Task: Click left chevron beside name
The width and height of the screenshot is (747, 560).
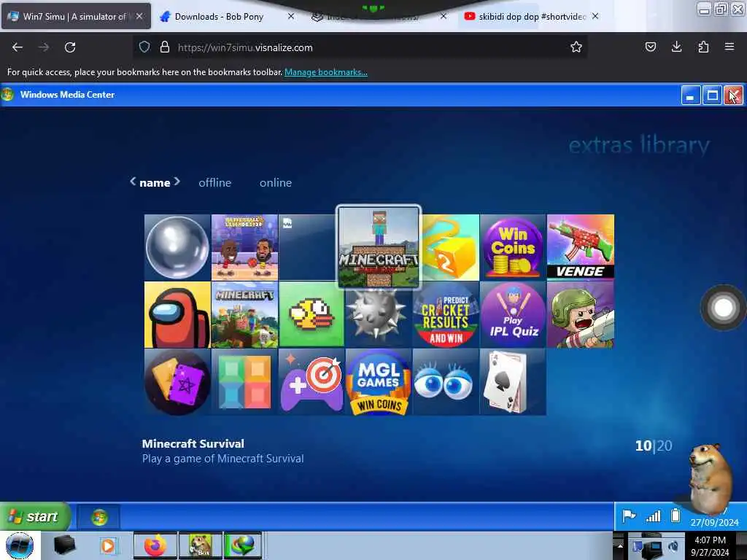Action: click(133, 182)
